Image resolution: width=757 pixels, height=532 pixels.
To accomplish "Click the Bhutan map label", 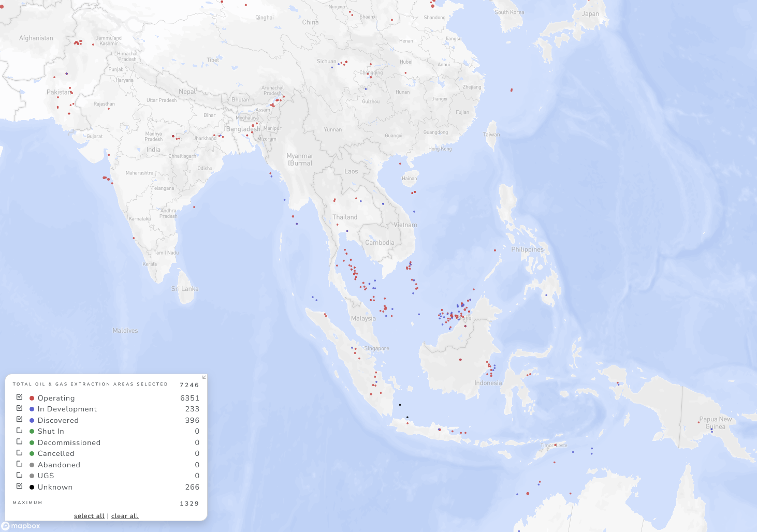I will 240,100.
